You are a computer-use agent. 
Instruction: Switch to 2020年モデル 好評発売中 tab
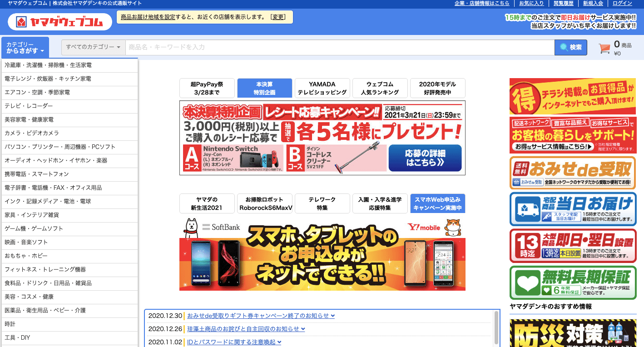pos(438,88)
